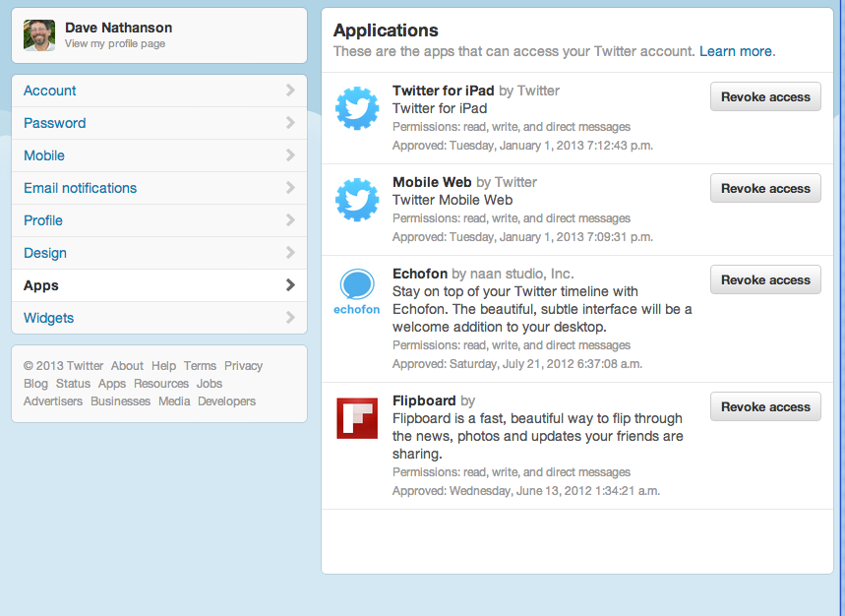Click the Learn more link
The width and height of the screenshot is (845, 616).
click(737, 51)
